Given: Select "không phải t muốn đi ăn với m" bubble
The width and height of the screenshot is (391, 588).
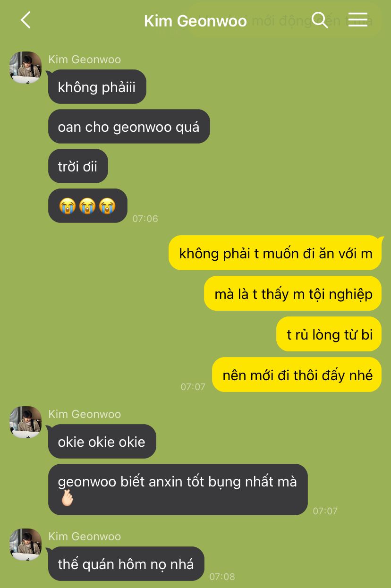Looking at the screenshot, I should pos(275,253).
